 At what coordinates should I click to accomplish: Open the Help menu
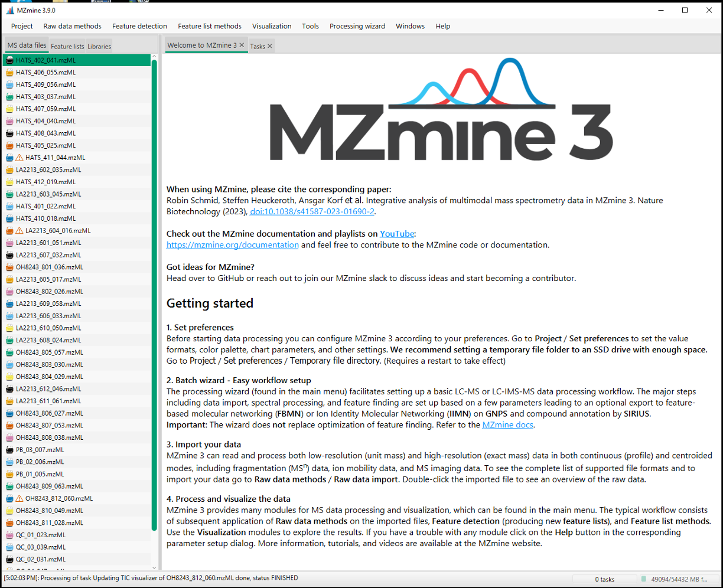coord(442,26)
